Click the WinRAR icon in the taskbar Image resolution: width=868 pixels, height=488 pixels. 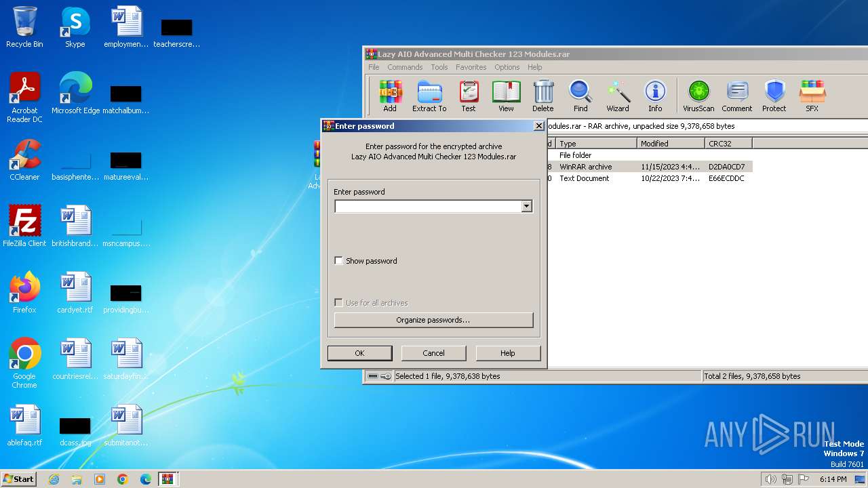[167, 479]
